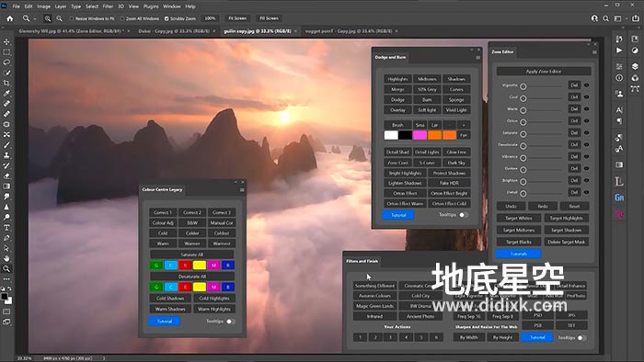Click the Target Midtones button
Screen dimensions: 644x362
coord(519,230)
